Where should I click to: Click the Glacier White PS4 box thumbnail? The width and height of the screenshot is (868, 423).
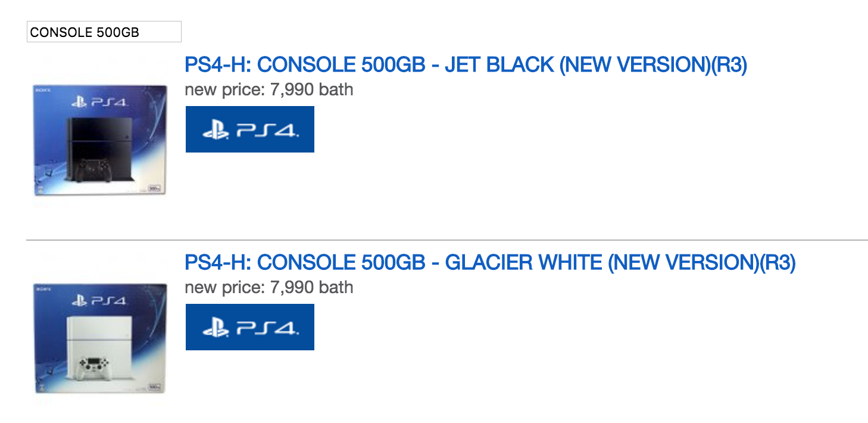click(99, 338)
